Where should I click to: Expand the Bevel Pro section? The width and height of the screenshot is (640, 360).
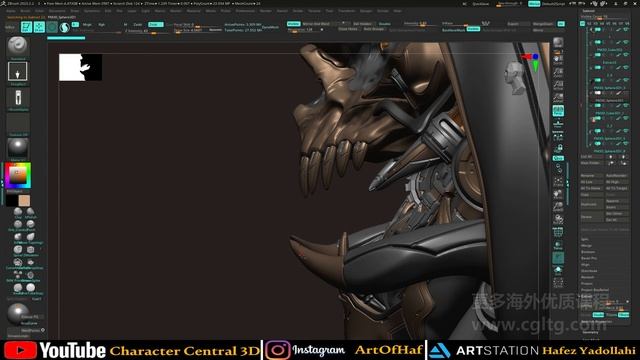tap(589, 258)
